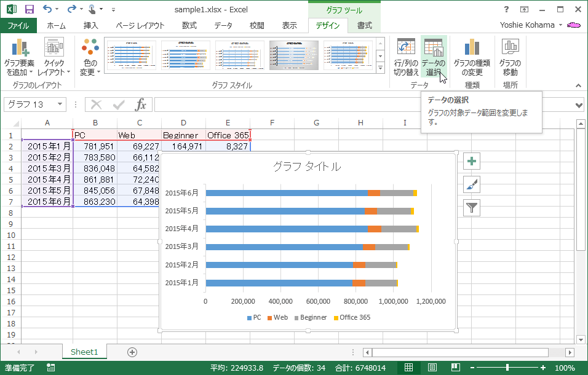Switch to データ (Data) tab
Screen dimensions: 588x375
[223, 25]
